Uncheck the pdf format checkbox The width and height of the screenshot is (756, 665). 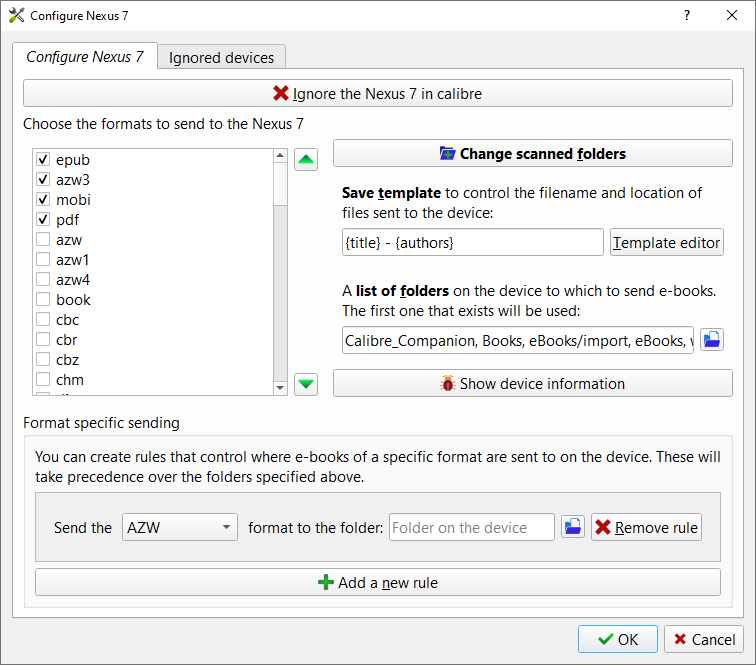(43, 219)
